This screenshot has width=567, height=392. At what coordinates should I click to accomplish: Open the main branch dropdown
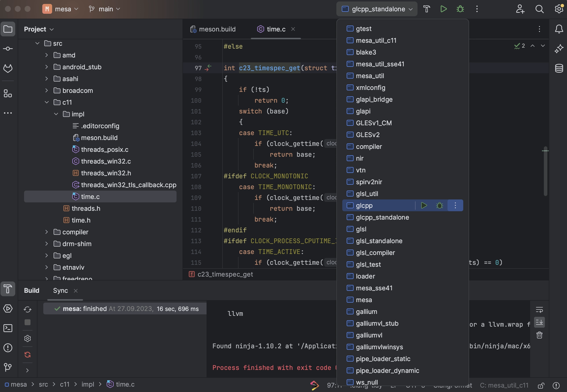(105, 9)
